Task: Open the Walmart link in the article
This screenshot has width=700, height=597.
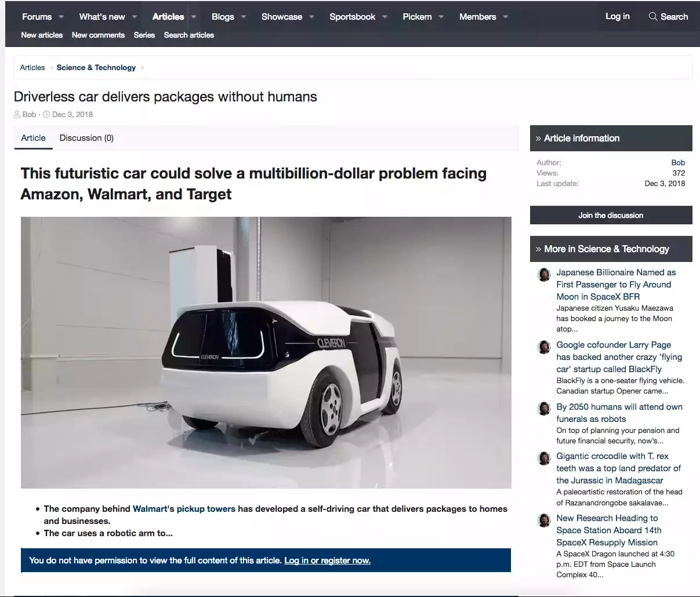Action: [x=150, y=509]
